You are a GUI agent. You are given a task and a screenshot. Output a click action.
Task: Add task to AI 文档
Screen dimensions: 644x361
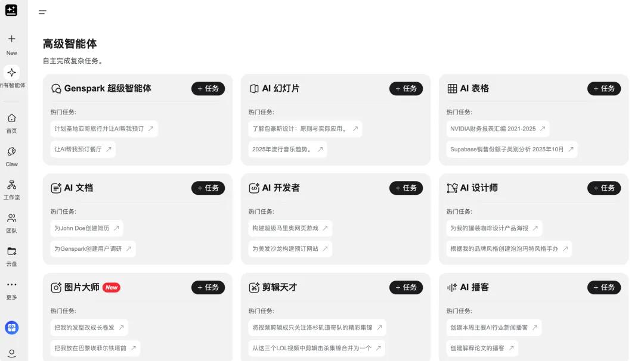208,188
